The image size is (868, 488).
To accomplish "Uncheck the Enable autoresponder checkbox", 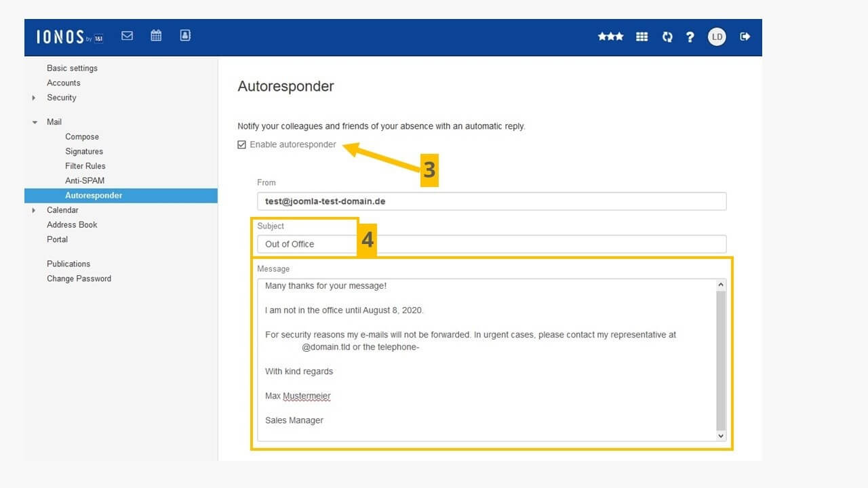I will 241,144.
